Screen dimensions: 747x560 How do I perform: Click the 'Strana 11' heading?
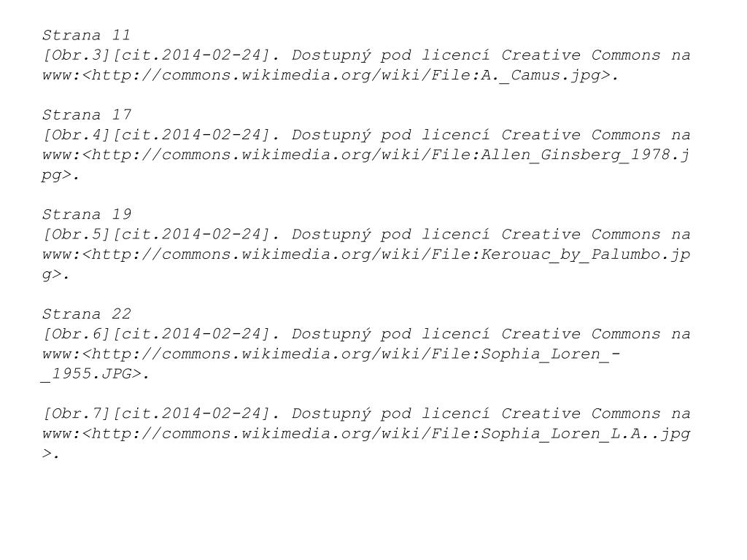(x=86, y=35)
